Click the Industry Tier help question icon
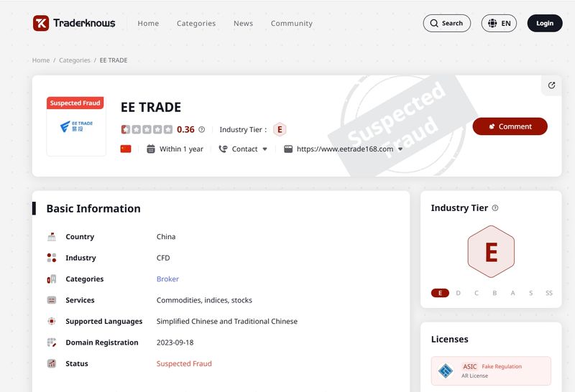Image resolution: width=575 pixels, height=392 pixels. 495,208
